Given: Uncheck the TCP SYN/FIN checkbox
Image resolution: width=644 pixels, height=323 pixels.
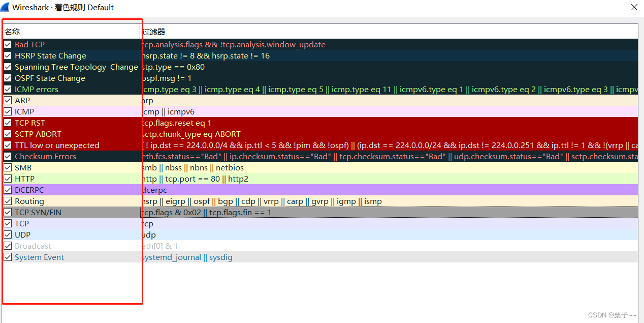Looking at the screenshot, I should point(8,213).
